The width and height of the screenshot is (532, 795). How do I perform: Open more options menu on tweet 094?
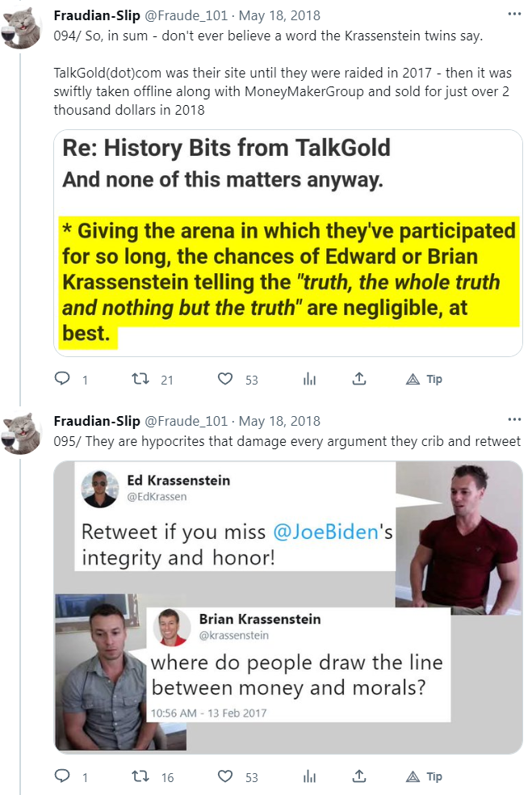click(x=514, y=14)
